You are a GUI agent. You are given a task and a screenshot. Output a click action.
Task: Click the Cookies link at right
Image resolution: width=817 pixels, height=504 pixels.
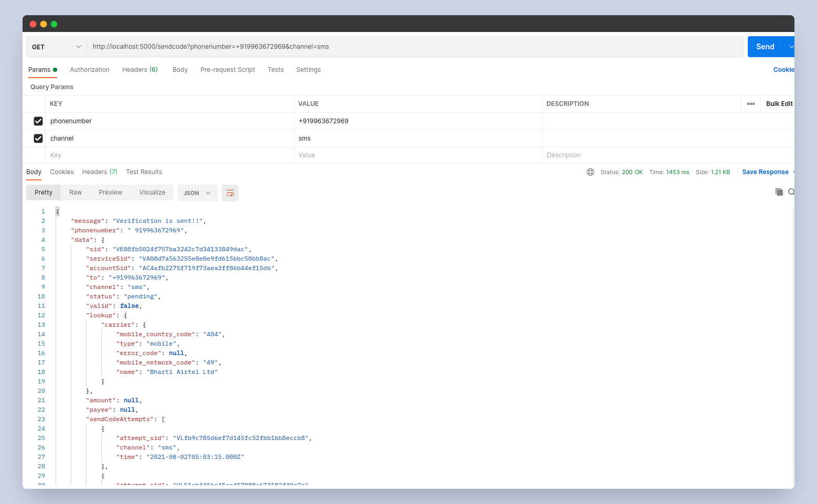pyautogui.click(x=784, y=70)
